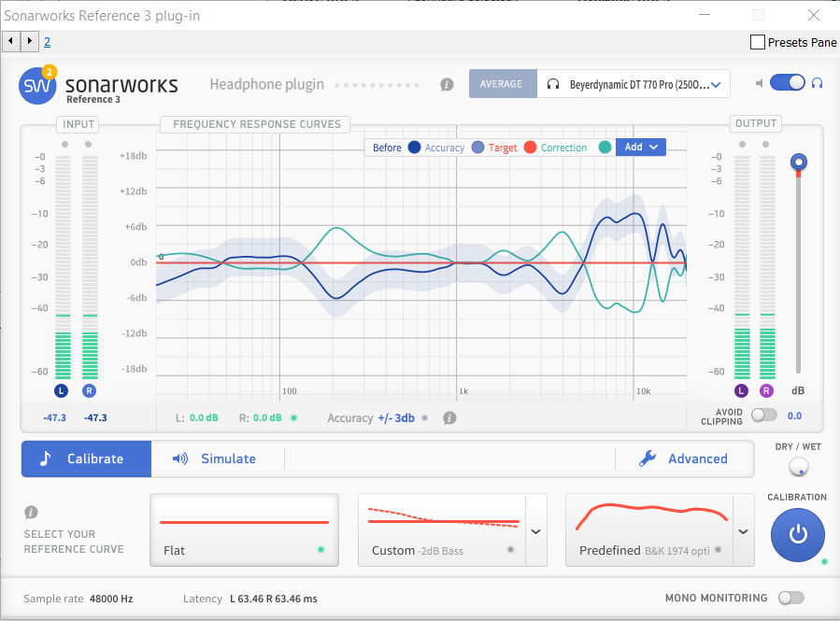840x621 pixels.
Task: Click the Headphone plugin title text
Action: point(267,85)
